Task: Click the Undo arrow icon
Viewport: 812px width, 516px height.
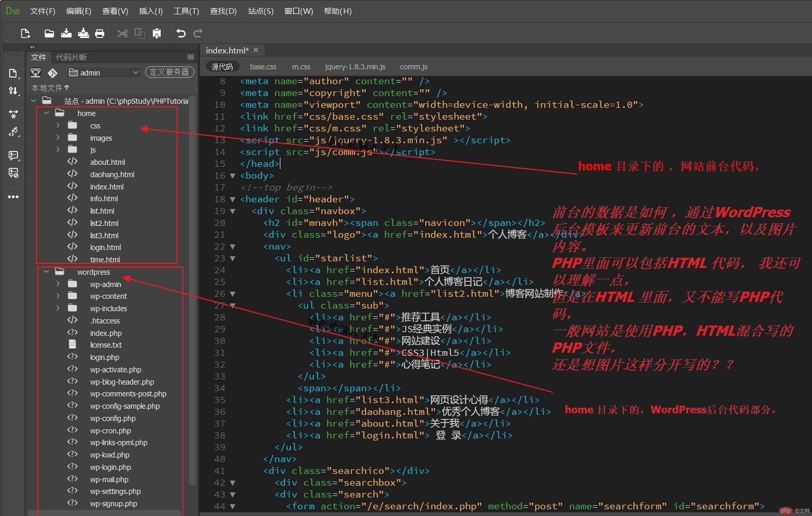Action: 181,33
